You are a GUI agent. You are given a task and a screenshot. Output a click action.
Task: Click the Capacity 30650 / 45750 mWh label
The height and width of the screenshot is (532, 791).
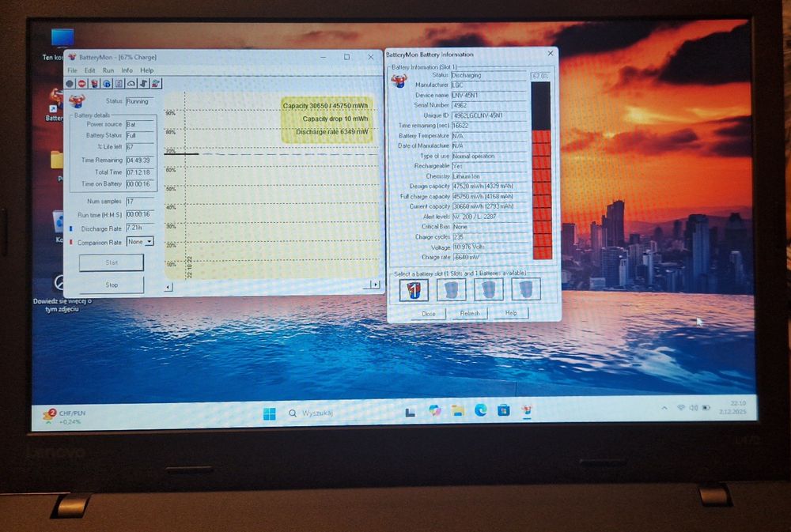pos(325,106)
